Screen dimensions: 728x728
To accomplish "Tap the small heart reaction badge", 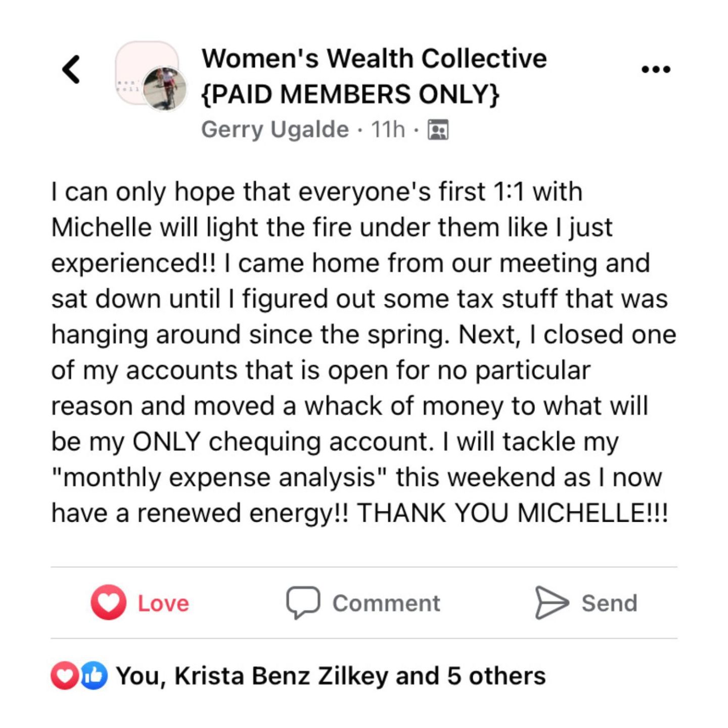I will 64,675.
